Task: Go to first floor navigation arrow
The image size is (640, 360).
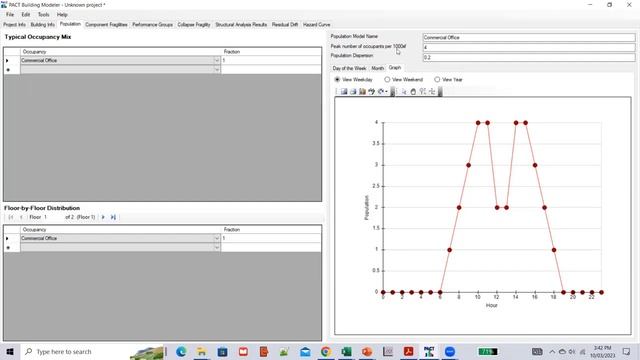Action: coord(11,217)
